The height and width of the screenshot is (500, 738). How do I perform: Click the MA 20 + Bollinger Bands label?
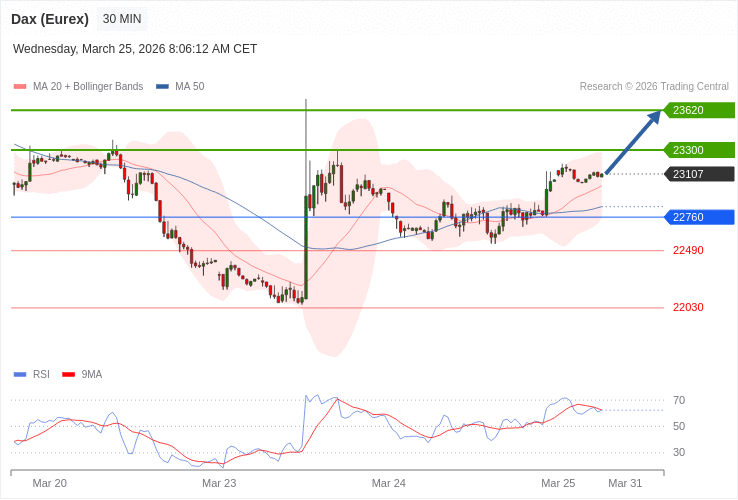[88, 87]
